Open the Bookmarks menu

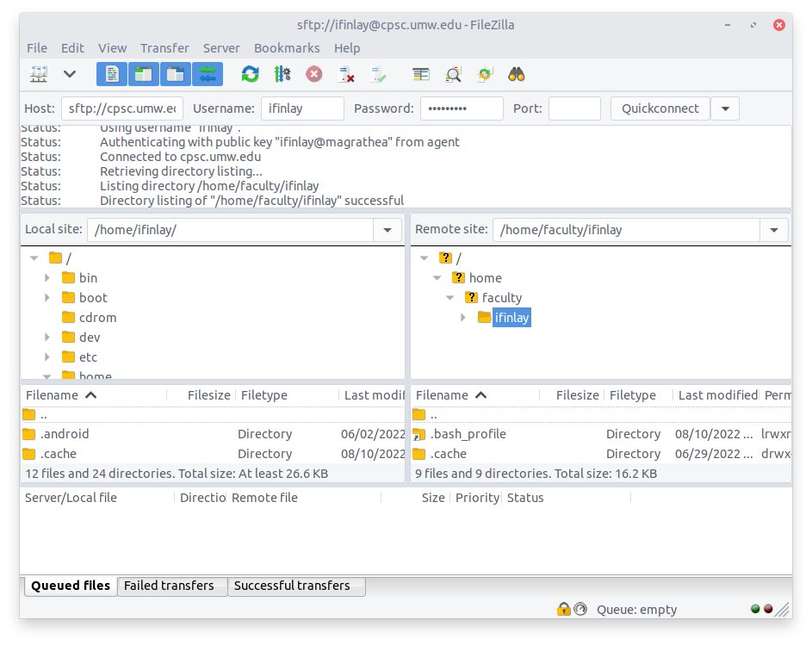[x=287, y=48]
